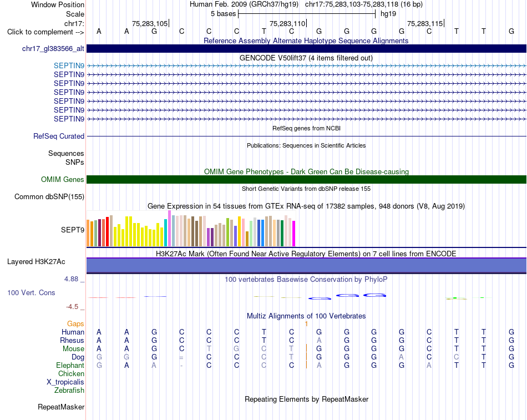527x420 pixels.
Task: Click the hg19 label beside the scale bar
Action: click(x=388, y=14)
